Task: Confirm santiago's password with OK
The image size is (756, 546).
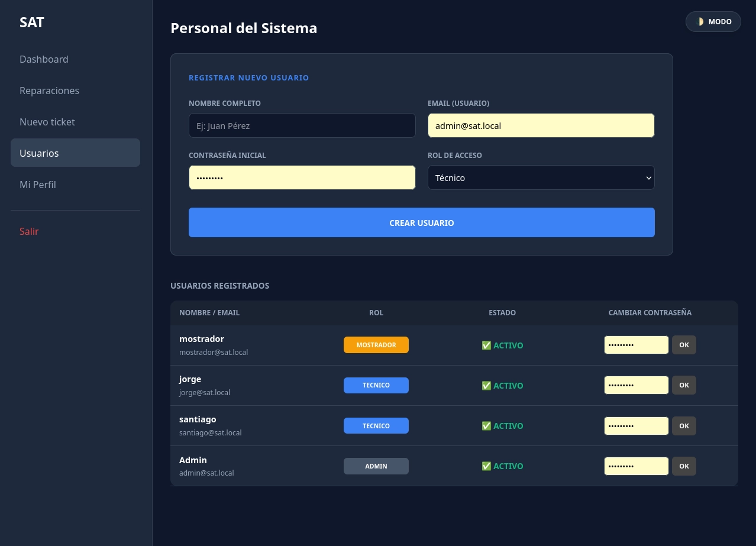Action: pyautogui.click(x=684, y=426)
